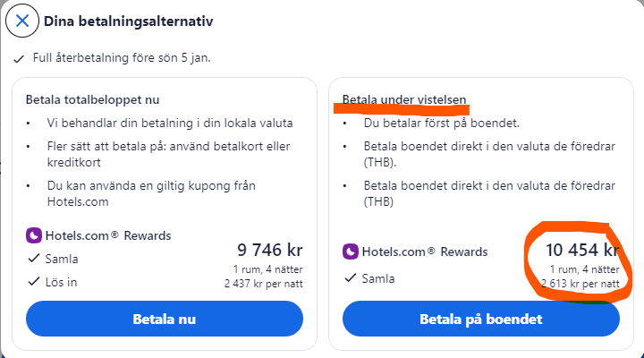This screenshot has height=358, width=644.
Task: Click Hotels.com Rewards moon icon in right card
Action: [351, 251]
